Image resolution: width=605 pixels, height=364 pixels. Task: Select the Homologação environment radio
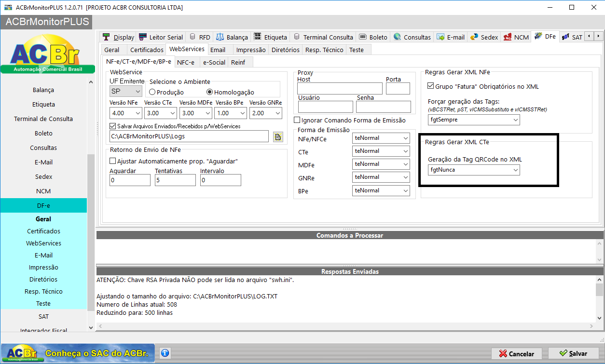click(x=209, y=92)
